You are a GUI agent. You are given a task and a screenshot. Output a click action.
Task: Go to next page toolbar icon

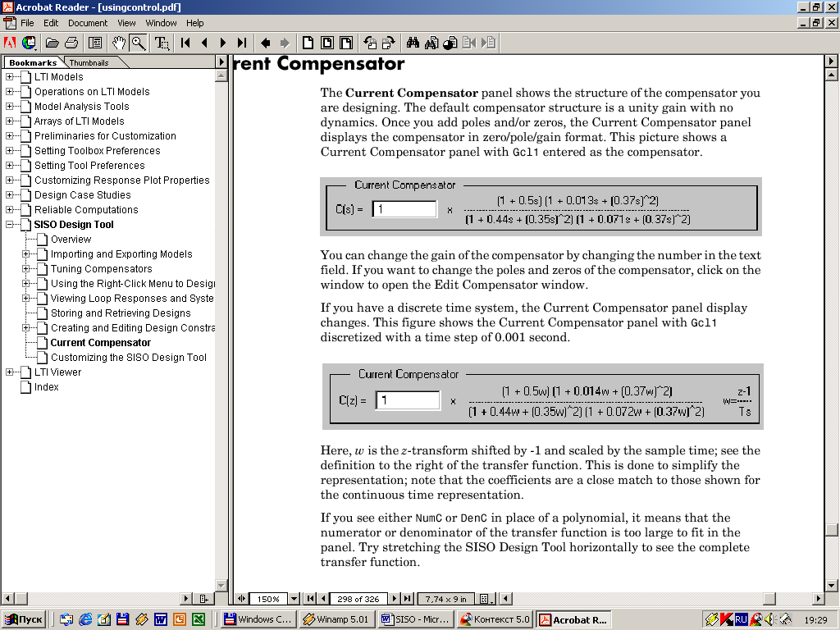(223, 43)
